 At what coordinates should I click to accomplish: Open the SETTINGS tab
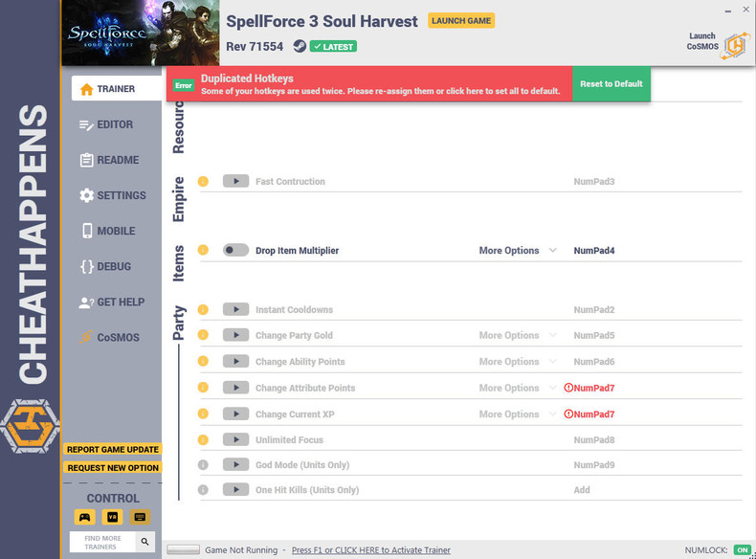112,195
